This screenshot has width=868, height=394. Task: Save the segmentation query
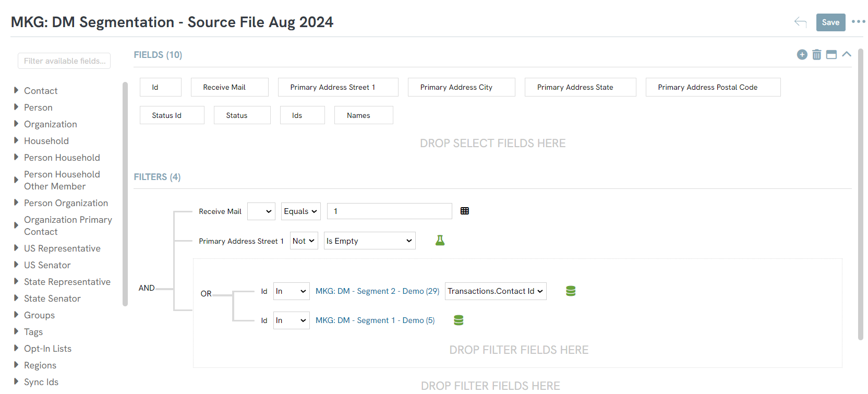click(830, 22)
